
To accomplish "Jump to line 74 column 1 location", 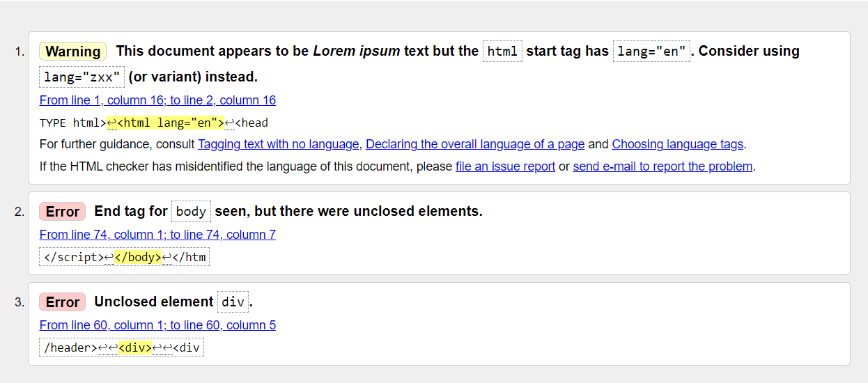I will pyautogui.click(x=157, y=235).
